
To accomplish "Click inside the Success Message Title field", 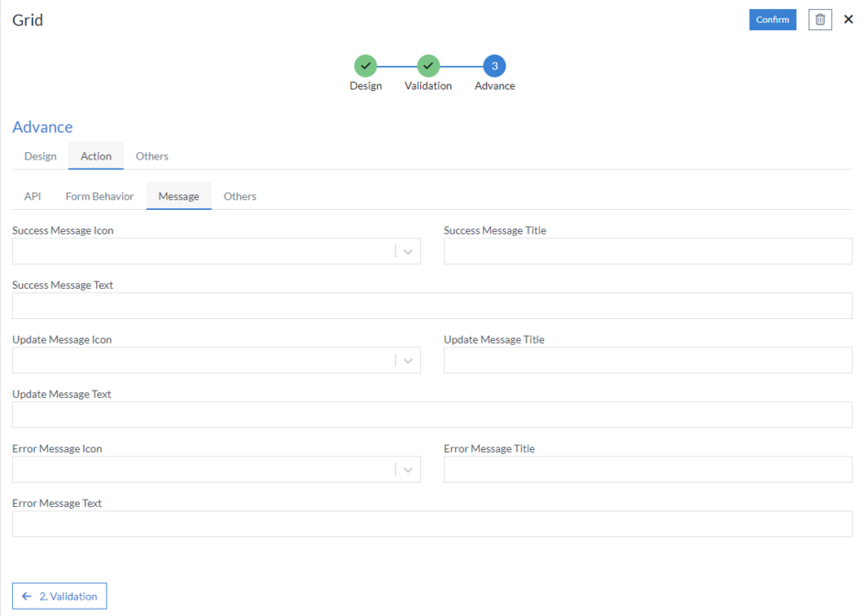I will point(647,250).
